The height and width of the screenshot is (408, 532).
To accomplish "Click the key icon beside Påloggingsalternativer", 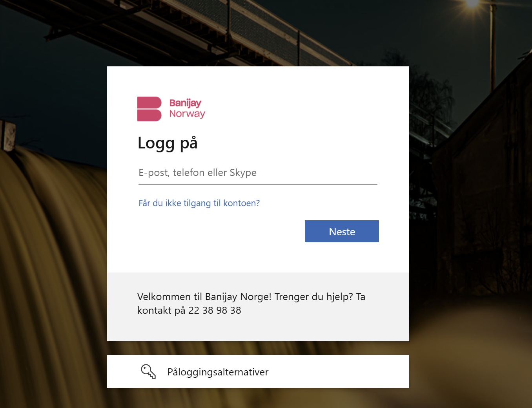I will click(148, 371).
